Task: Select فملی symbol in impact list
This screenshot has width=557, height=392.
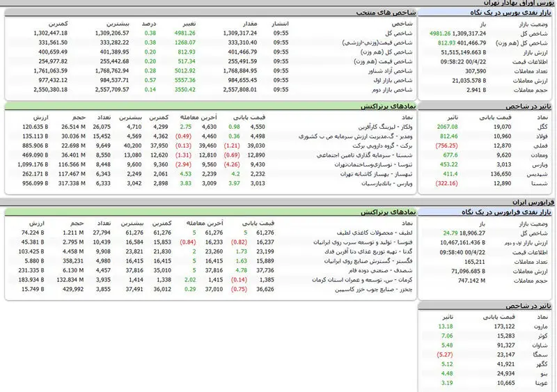Action: tap(542, 146)
